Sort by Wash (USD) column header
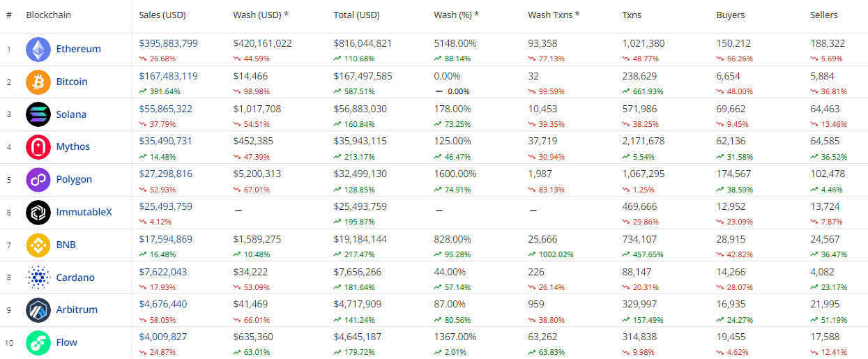868x359 pixels. tap(261, 15)
